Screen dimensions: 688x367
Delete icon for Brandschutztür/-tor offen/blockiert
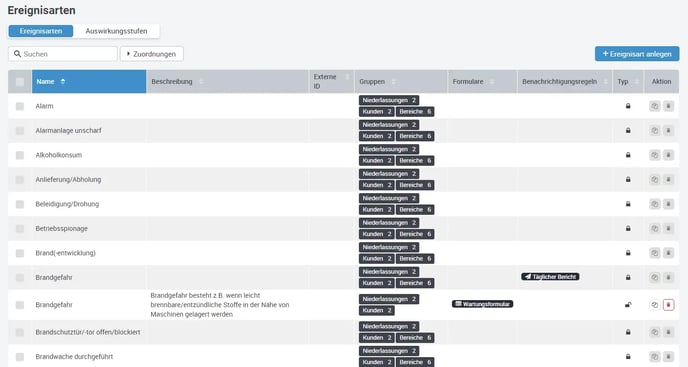coord(668,332)
